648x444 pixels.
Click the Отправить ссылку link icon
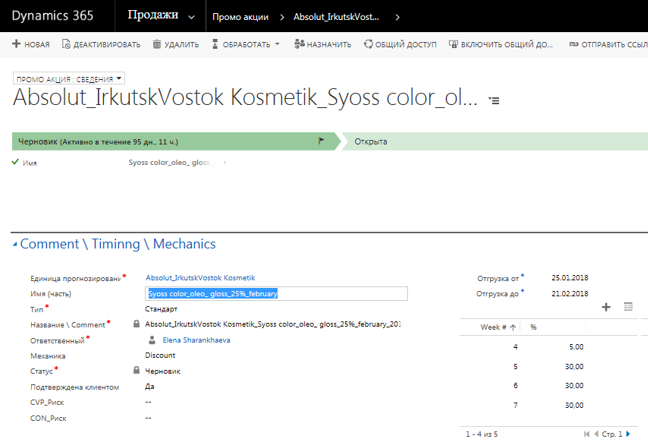point(573,44)
